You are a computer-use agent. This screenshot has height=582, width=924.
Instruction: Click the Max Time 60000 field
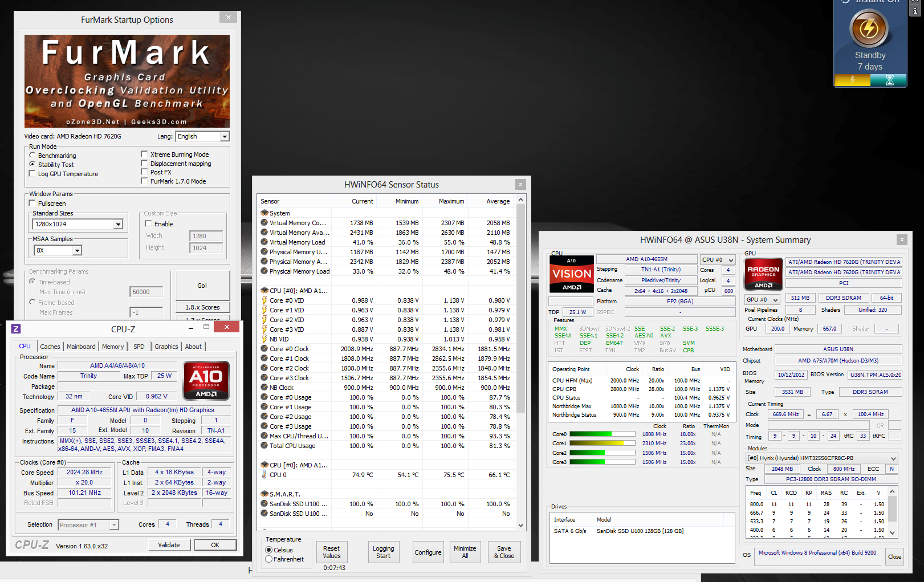146,292
